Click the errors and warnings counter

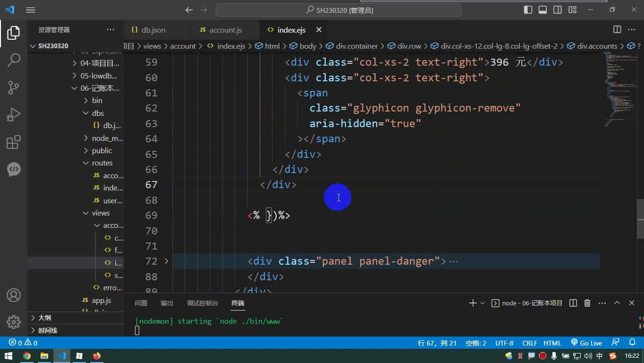[23, 343]
